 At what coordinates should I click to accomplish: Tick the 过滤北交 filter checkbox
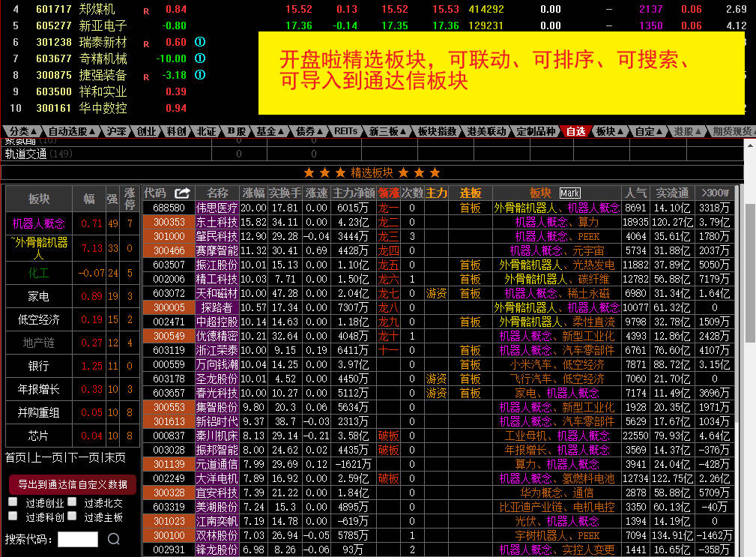pyautogui.click(x=72, y=502)
